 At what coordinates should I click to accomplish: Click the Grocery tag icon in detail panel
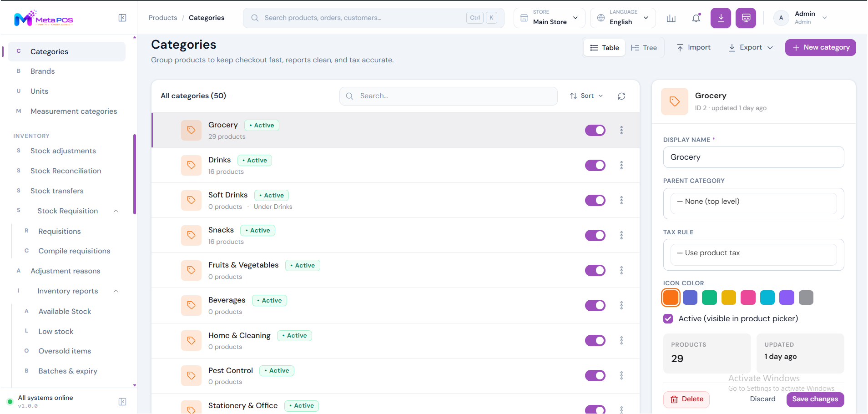pyautogui.click(x=675, y=101)
